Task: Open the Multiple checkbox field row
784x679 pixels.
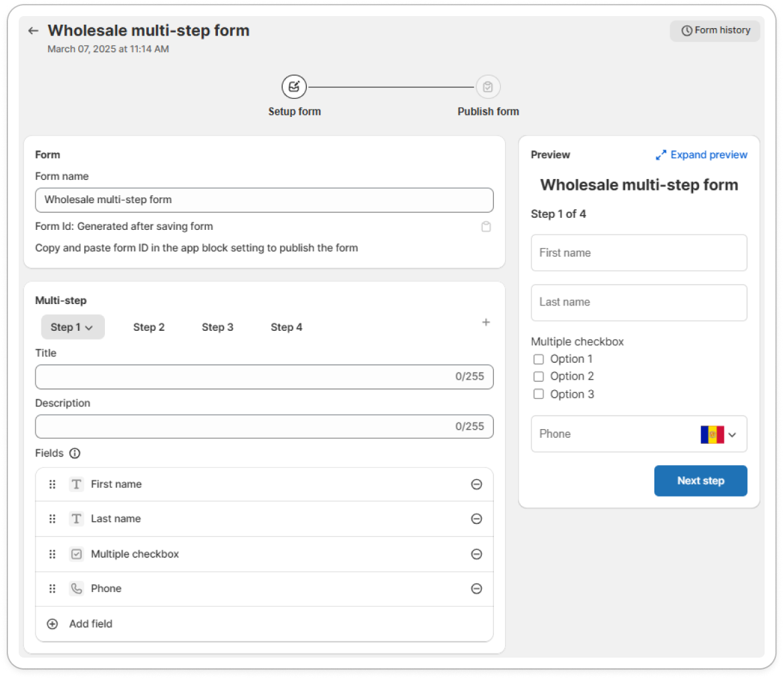Action: coord(264,554)
